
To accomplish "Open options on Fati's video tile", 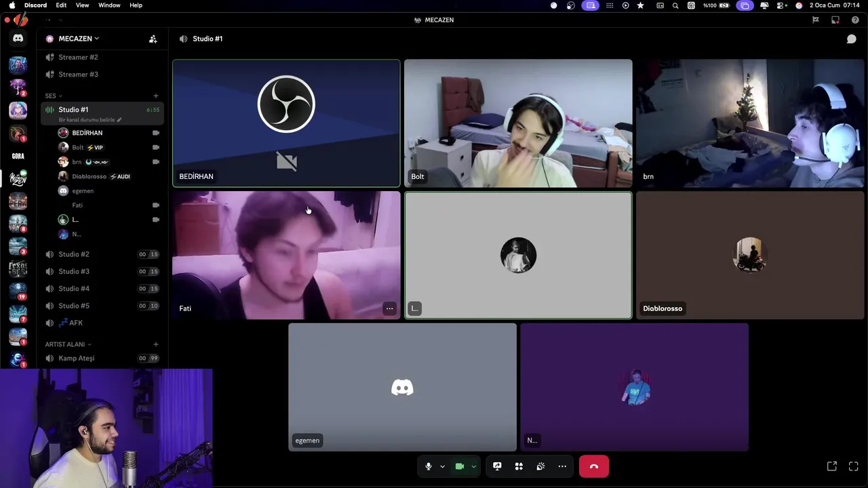I will coord(389,308).
